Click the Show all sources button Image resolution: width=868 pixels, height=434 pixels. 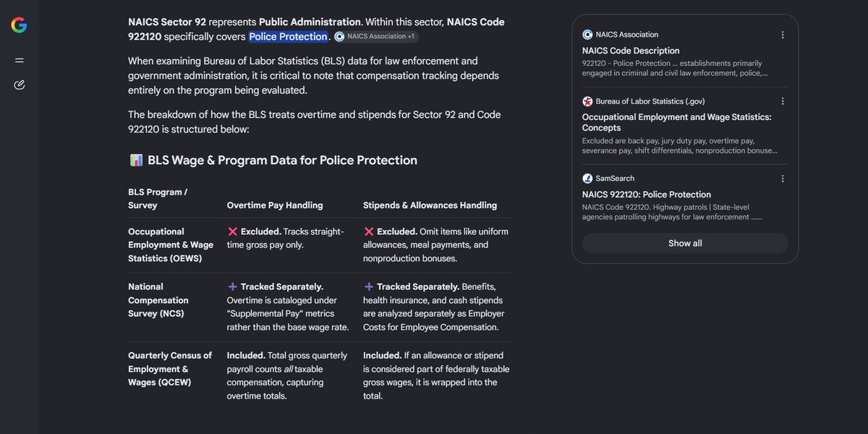(685, 244)
